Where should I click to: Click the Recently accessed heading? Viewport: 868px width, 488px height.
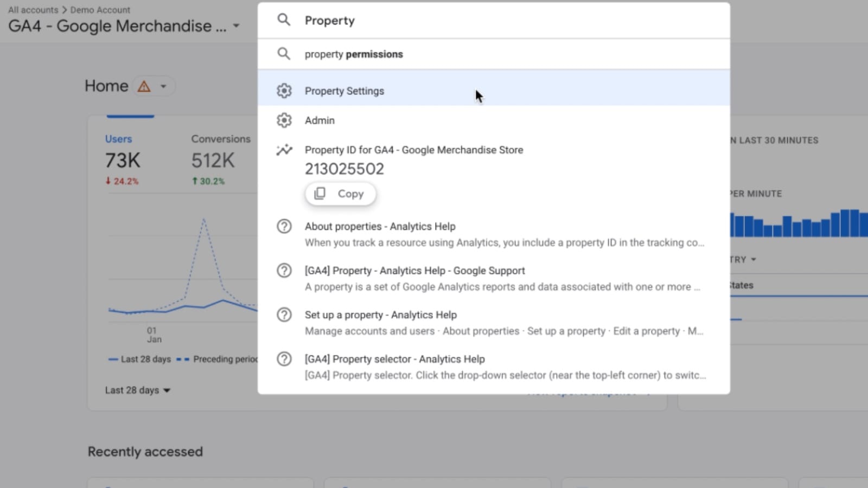click(145, 451)
